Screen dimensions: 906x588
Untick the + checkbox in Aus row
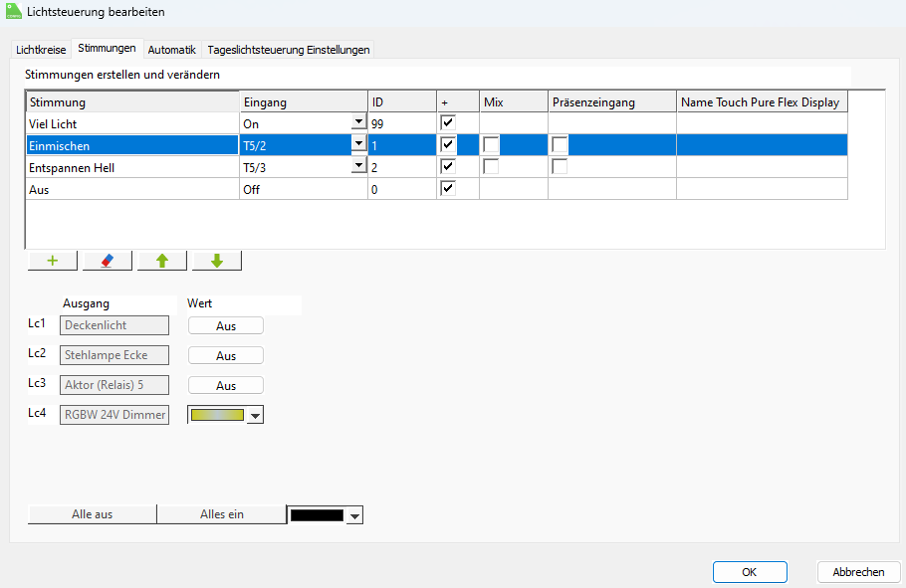[x=448, y=189]
